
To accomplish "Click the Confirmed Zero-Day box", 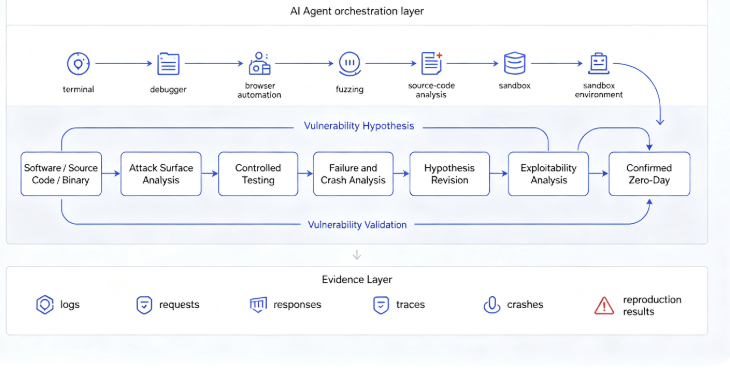I will click(x=649, y=174).
